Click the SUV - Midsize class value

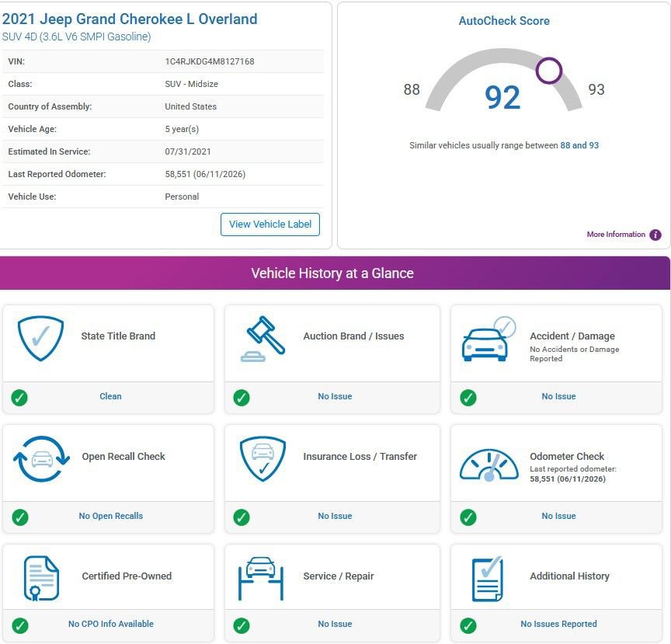[191, 85]
